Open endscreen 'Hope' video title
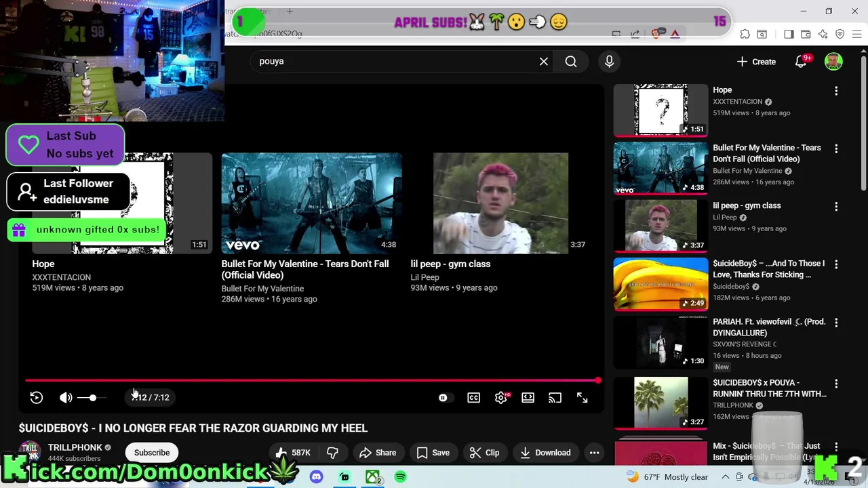This screenshot has width=868, height=488. [43, 264]
